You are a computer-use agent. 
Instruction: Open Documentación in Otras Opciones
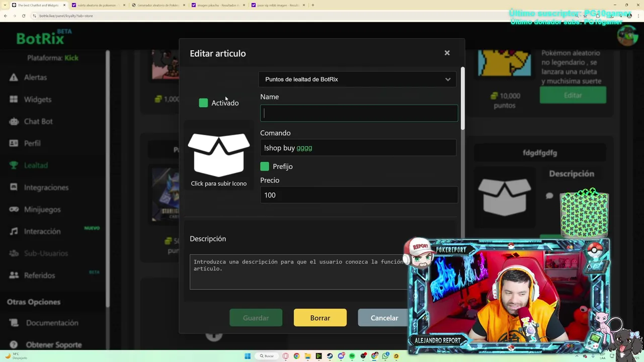52,323
